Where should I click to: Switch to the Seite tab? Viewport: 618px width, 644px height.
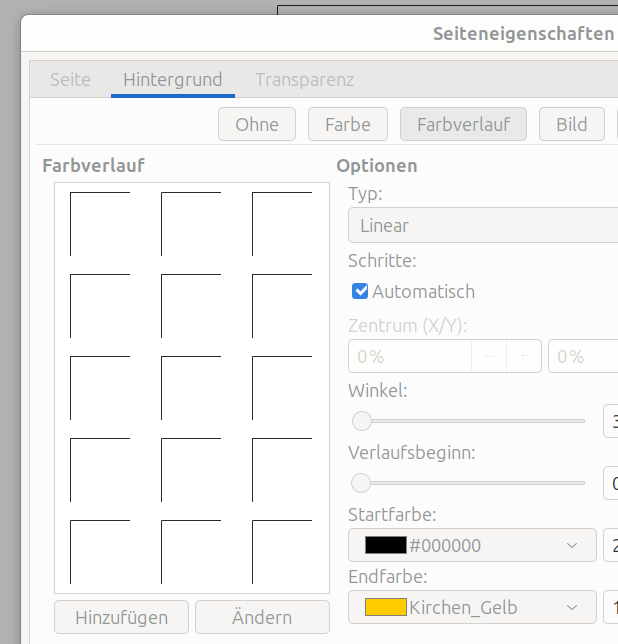click(x=70, y=80)
